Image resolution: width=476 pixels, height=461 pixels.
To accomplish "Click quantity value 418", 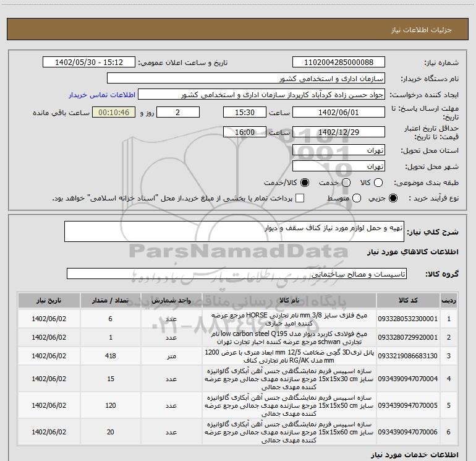I will coord(111,356).
